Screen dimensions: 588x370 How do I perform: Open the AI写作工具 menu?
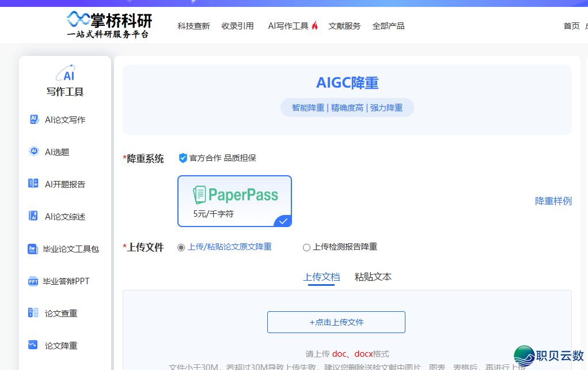click(x=288, y=26)
